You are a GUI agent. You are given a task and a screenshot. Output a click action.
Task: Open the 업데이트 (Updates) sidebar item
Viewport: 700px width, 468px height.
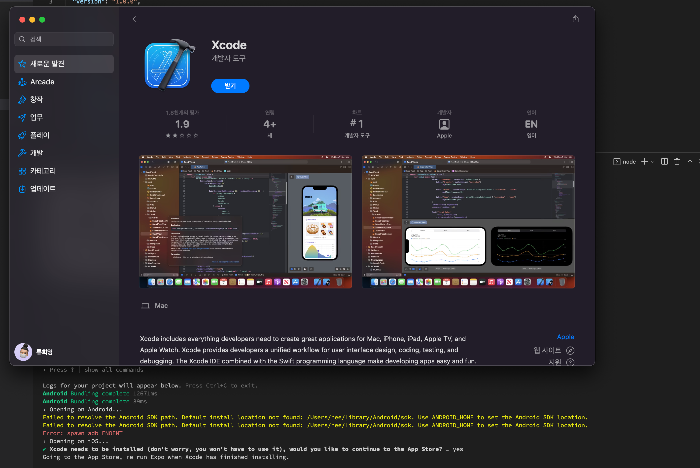[64, 188]
